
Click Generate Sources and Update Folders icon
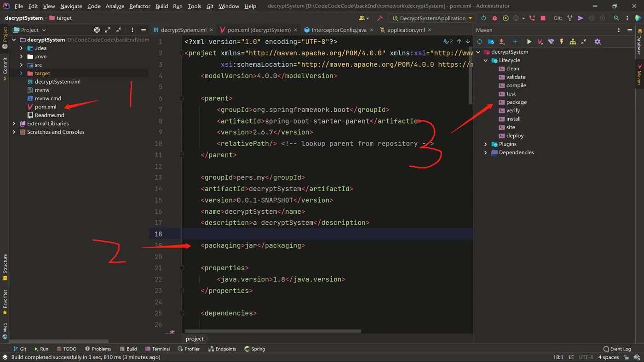(491, 42)
